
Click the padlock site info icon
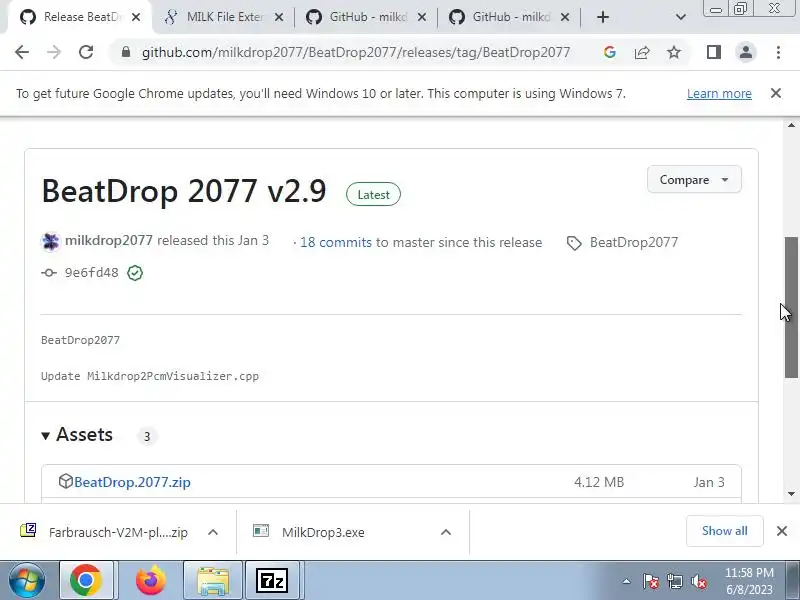tap(126, 52)
